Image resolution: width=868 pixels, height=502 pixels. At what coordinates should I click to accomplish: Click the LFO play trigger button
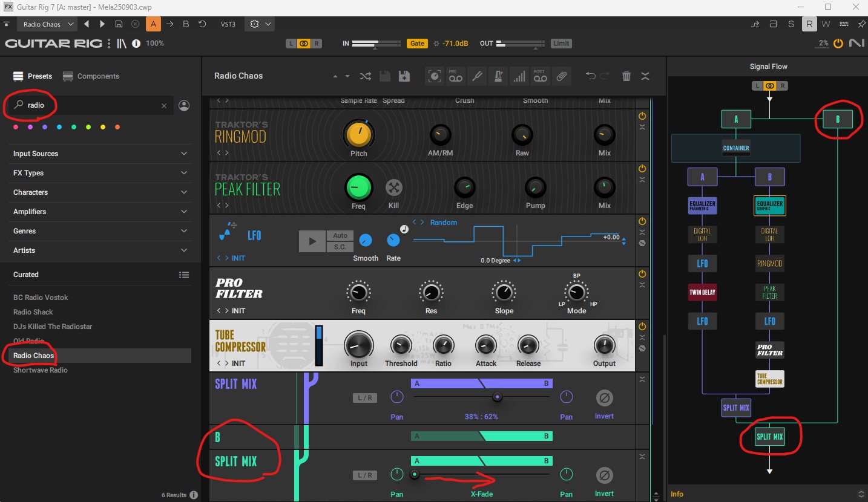click(312, 241)
